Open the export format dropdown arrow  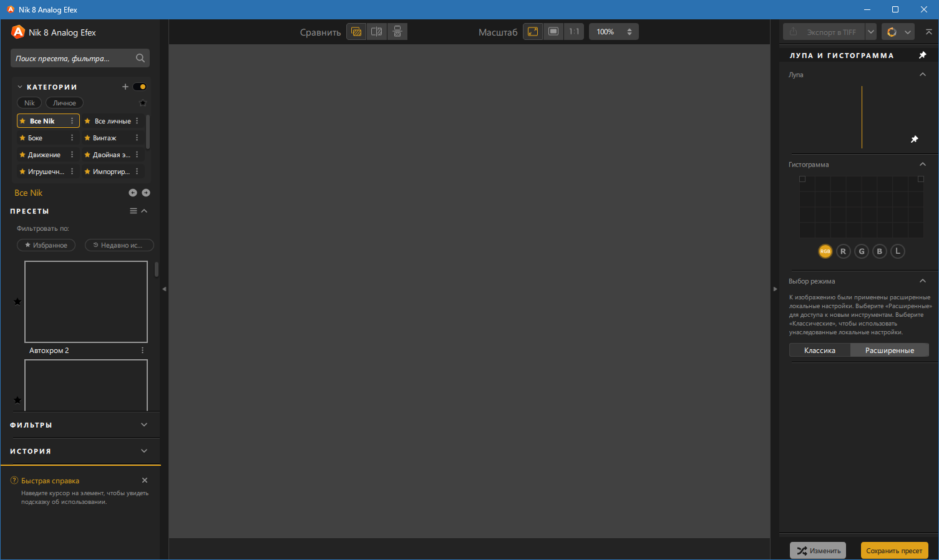pyautogui.click(x=871, y=32)
